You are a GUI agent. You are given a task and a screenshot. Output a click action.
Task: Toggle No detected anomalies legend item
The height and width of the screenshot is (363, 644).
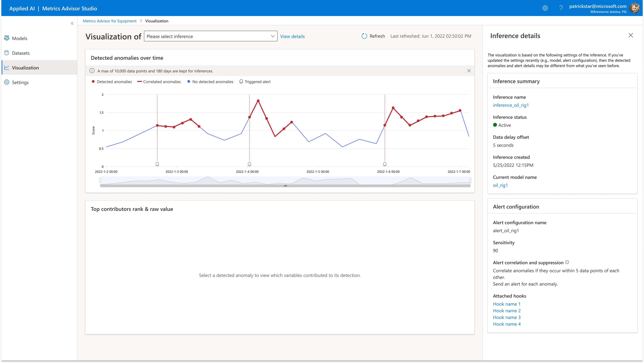[210, 82]
